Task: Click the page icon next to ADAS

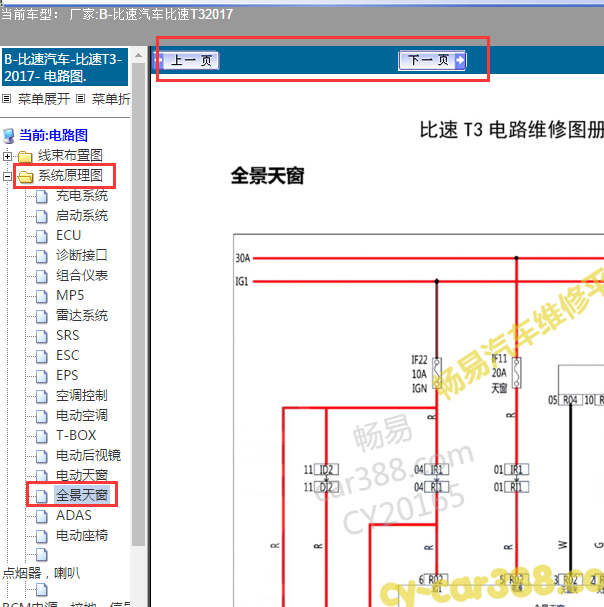Action: [x=42, y=516]
